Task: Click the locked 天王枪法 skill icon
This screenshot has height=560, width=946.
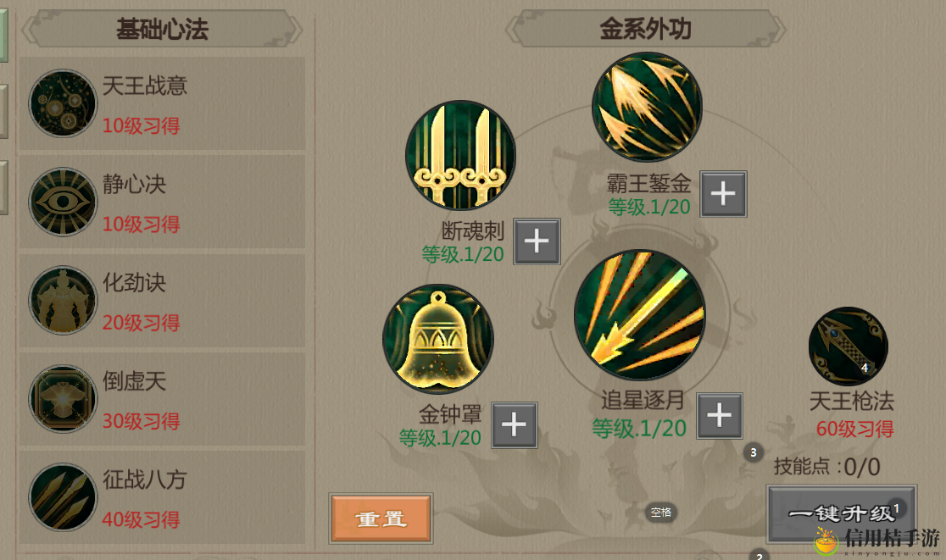Action: 849,347
